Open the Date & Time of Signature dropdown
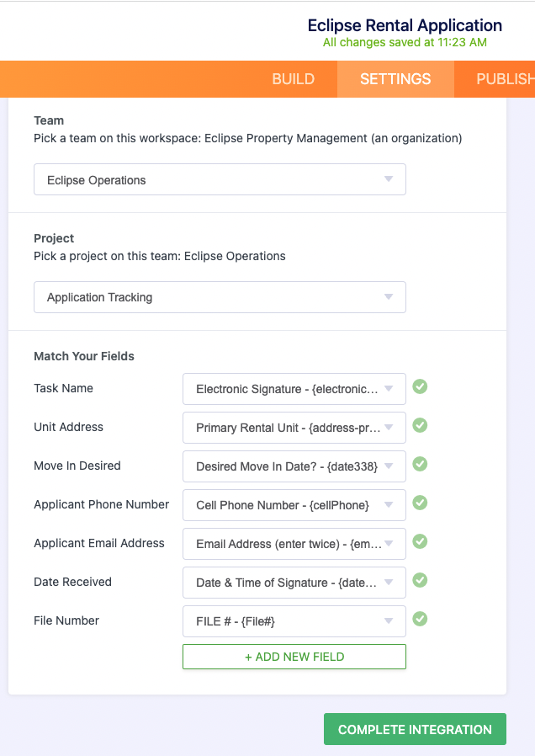 click(x=294, y=583)
